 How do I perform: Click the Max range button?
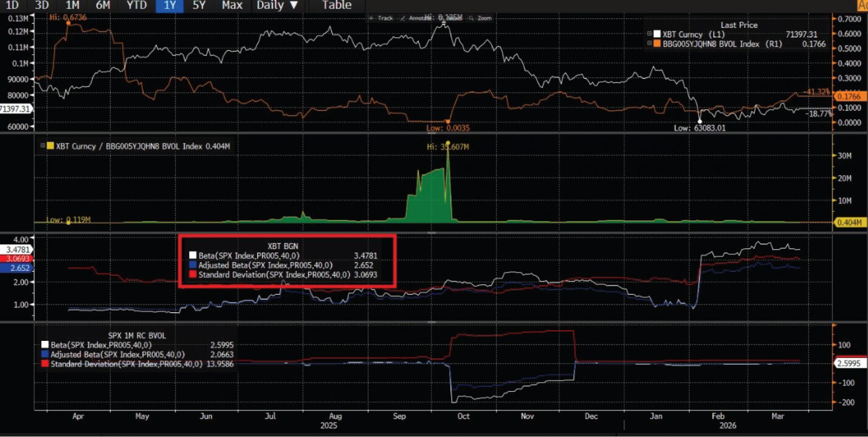pos(232,5)
